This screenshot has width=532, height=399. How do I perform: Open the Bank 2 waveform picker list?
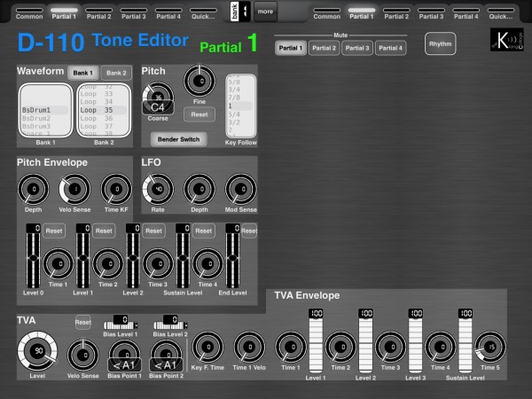104,110
